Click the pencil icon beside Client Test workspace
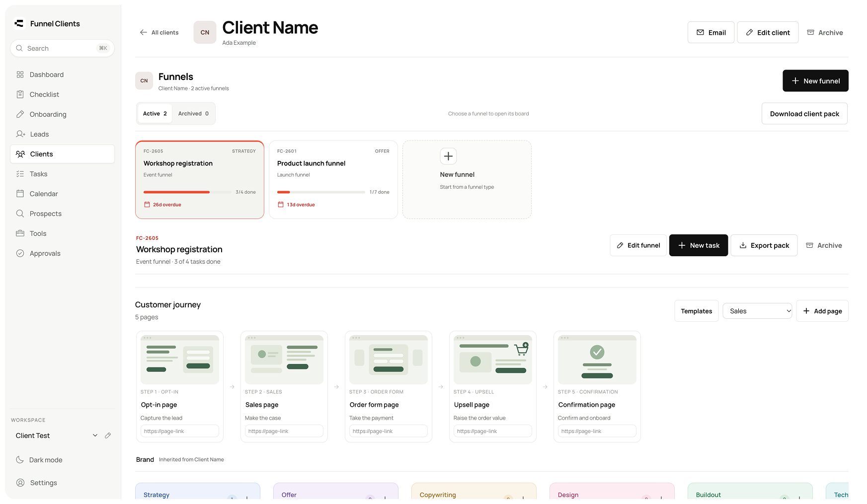 (108, 435)
